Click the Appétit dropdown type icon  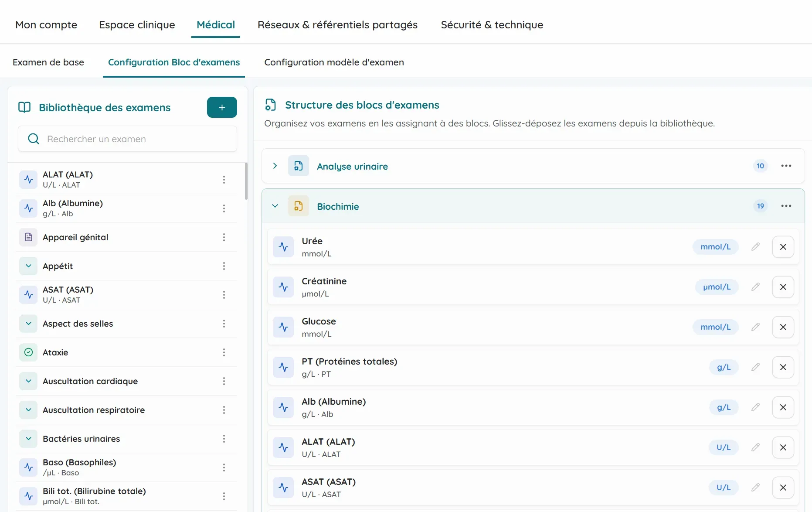tap(28, 266)
